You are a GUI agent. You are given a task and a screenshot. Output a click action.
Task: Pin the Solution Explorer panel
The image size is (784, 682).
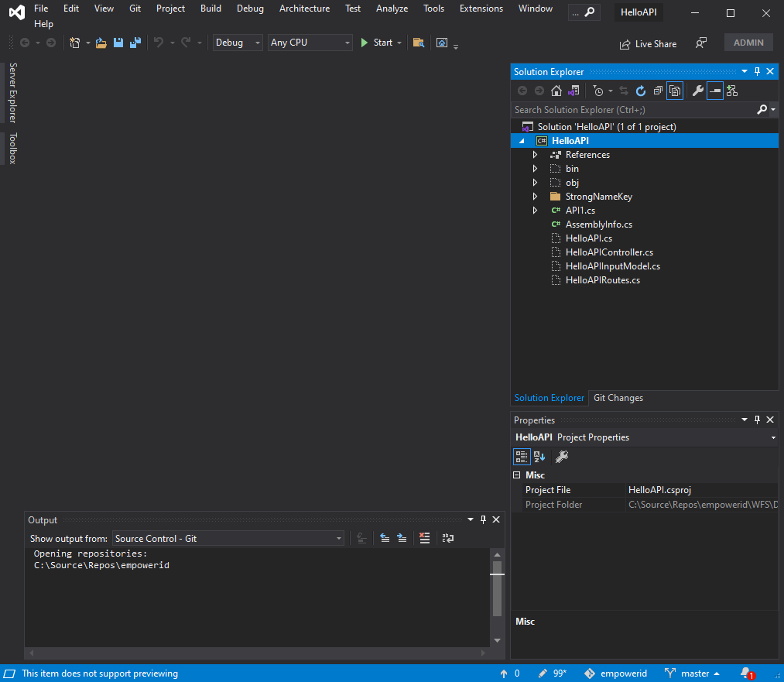pos(757,71)
